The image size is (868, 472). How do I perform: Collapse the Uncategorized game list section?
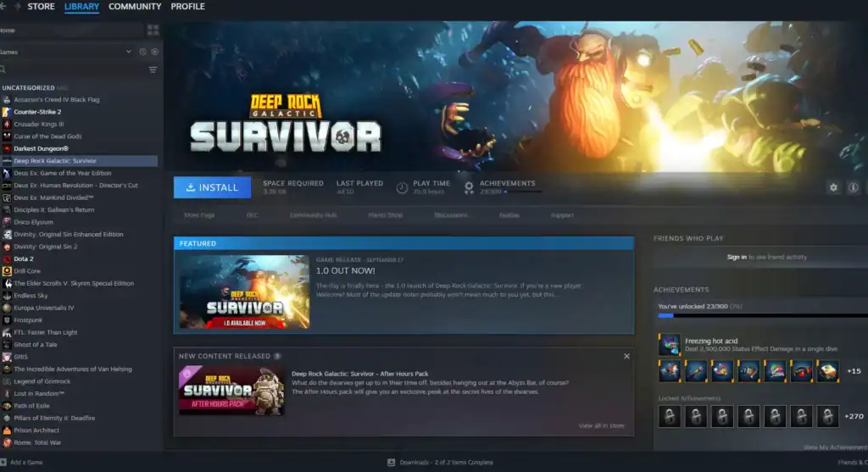click(28, 87)
